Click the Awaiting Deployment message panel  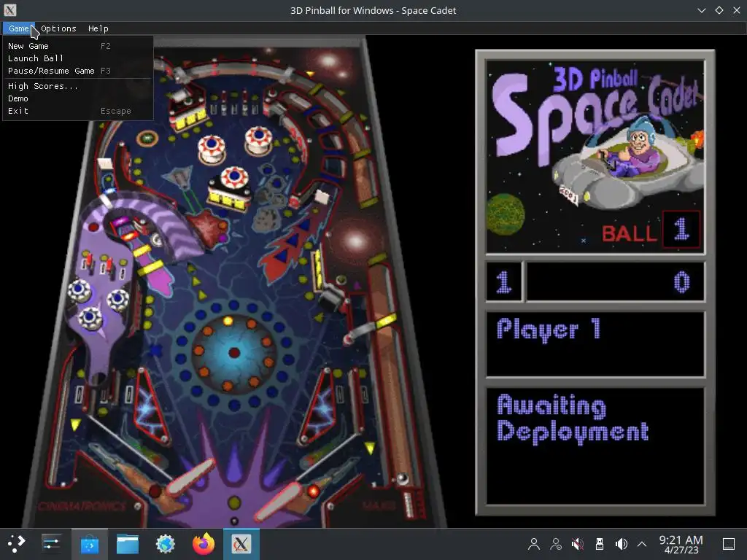tap(595, 446)
